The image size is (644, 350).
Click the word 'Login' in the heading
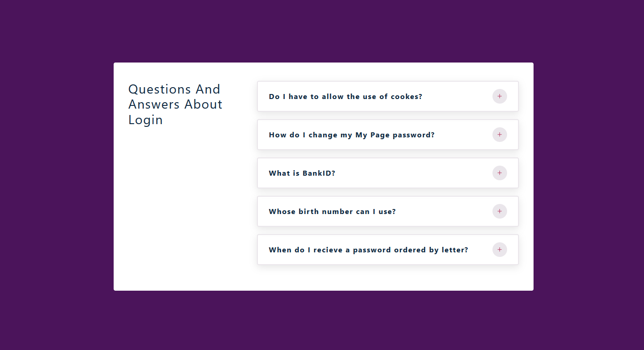coord(146,120)
